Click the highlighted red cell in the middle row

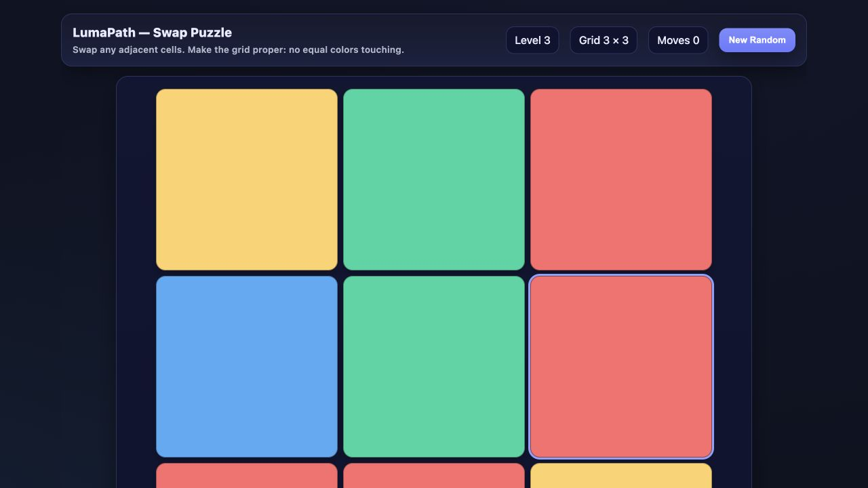pos(621,367)
